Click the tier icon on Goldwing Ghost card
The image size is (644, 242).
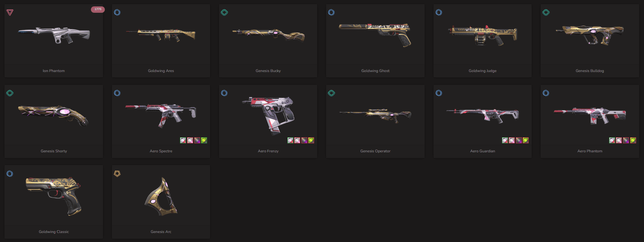point(331,12)
